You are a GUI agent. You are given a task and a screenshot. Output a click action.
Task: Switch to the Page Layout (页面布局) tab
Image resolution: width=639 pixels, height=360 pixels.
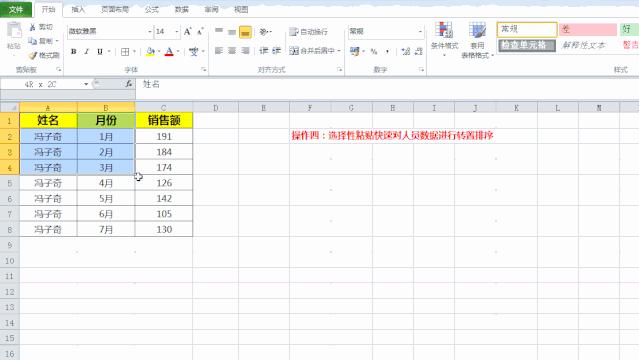115,9
